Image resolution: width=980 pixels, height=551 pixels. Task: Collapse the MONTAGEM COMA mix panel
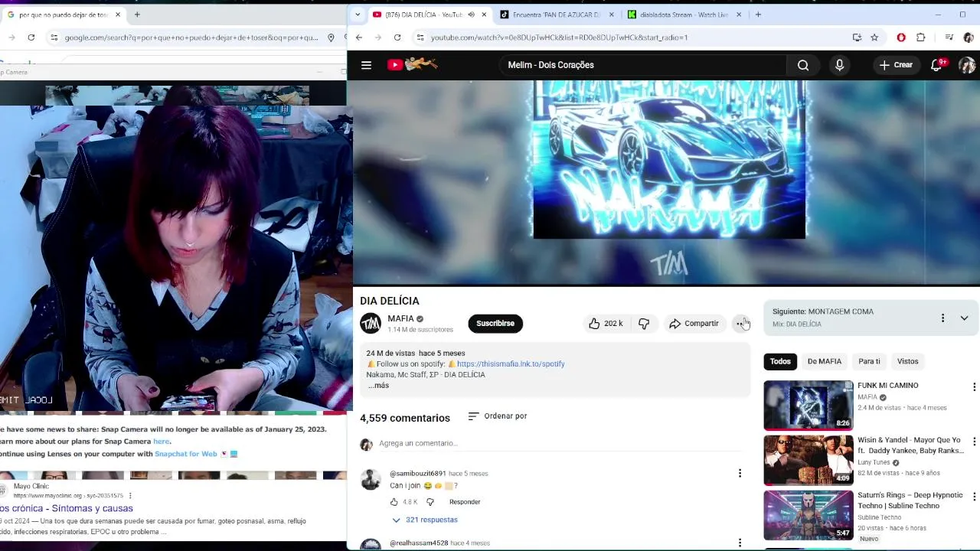click(964, 318)
